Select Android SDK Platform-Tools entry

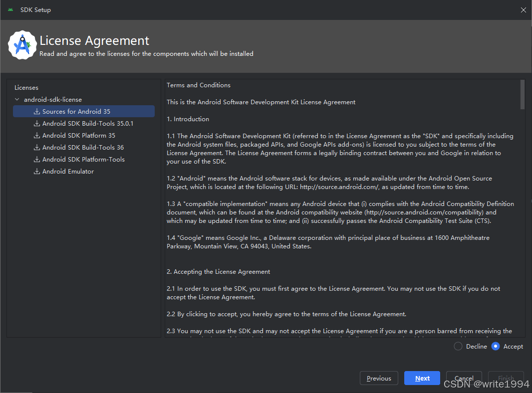coord(84,160)
